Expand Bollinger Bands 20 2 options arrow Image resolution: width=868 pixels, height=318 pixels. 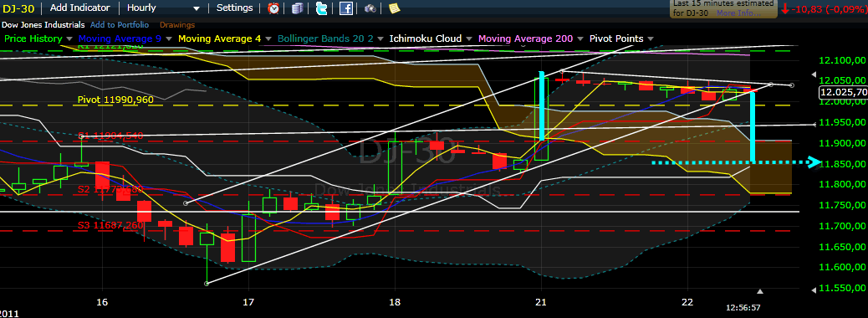tap(380, 38)
